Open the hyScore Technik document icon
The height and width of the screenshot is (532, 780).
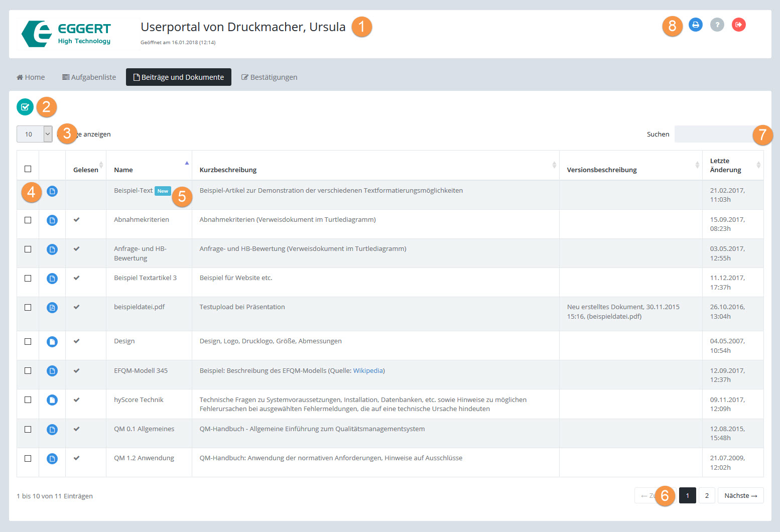pyautogui.click(x=52, y=400)
